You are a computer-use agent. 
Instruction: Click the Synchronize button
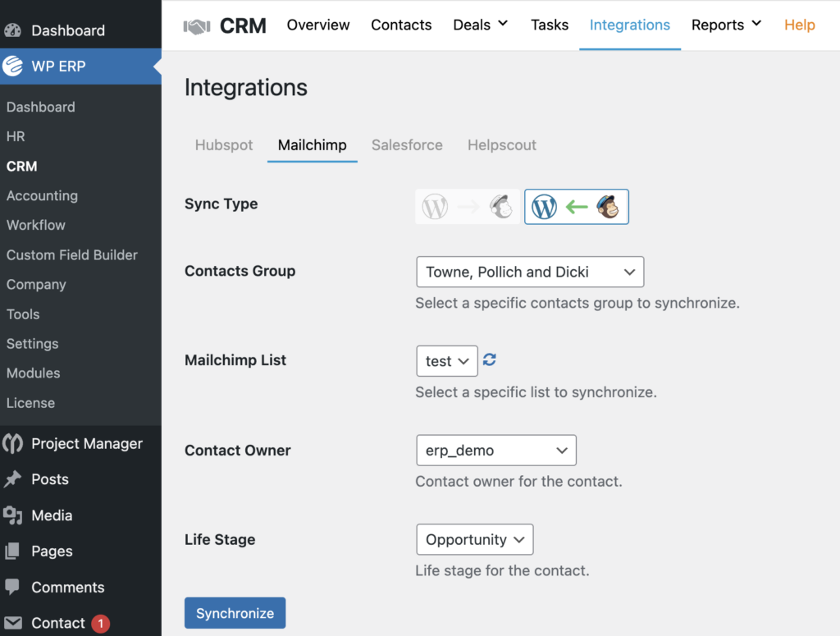pos(235,613)
